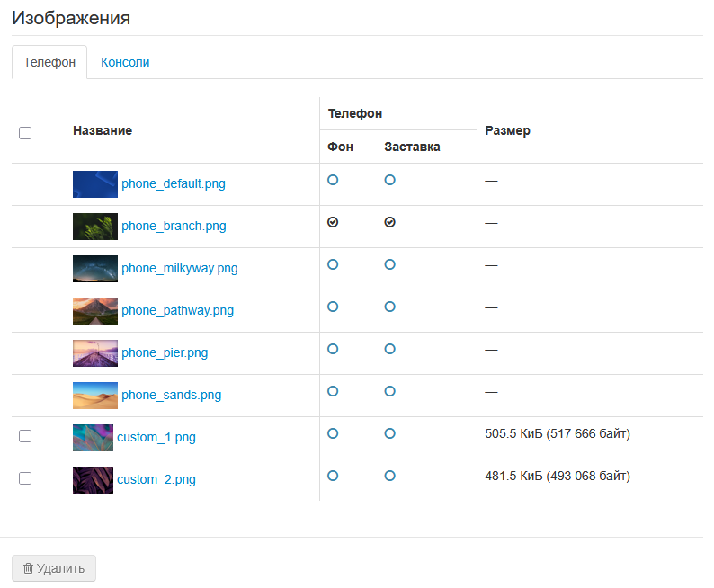This screenshot has width=714, height=588.
Task: Click the phone_default.png thumbnail image
Action: (94, 184)
